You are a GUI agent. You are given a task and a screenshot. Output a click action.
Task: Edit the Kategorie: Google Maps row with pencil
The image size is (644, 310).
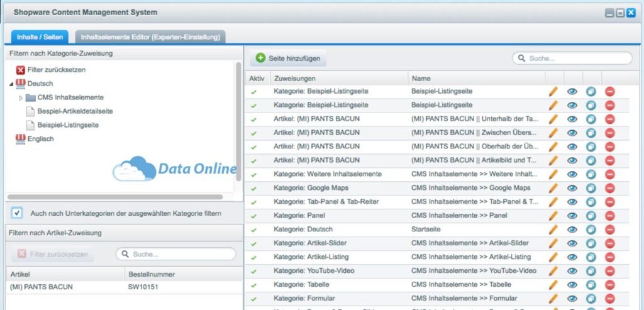coord(553,188)
